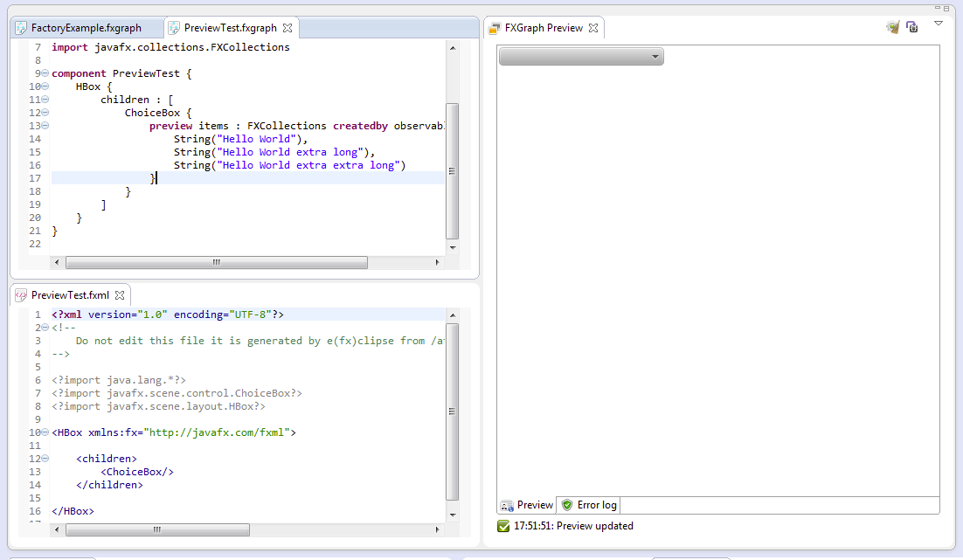Close the PreviewTest.fxgraph editor tab
This screenshot has width=963, height=560.
coord(287,28)
